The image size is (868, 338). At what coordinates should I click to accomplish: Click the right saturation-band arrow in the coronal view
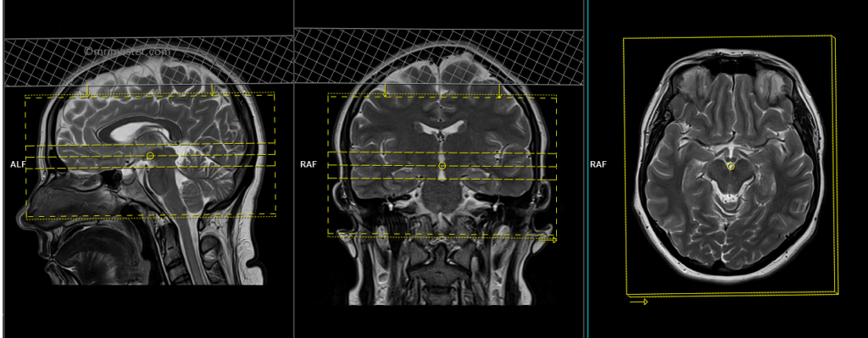498,91
